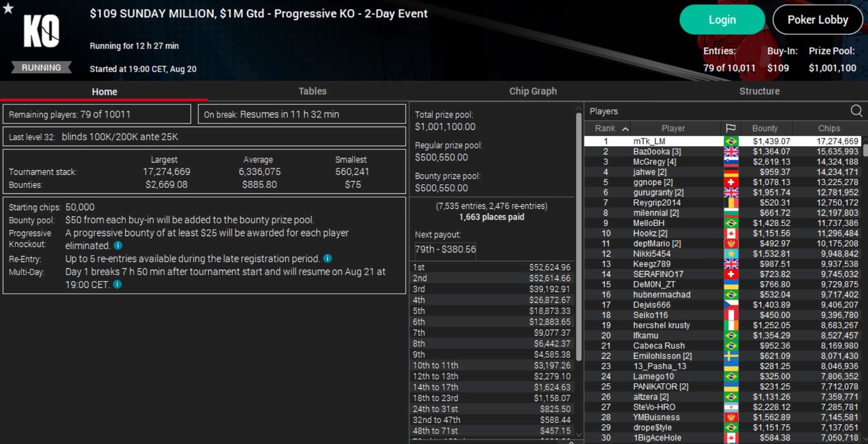Switch to the Home tab
This screenshot has height=444, width=868.
click(104, 91)
